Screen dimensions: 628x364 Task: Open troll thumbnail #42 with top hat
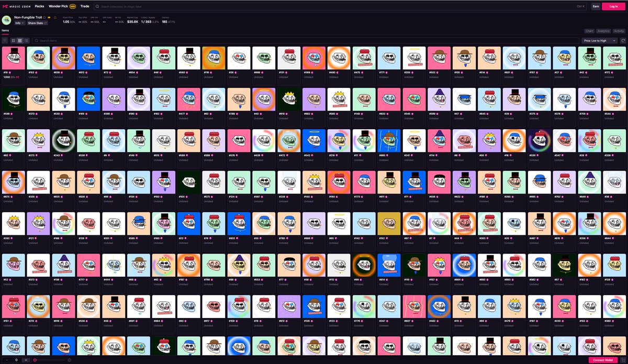coord(590,58)
